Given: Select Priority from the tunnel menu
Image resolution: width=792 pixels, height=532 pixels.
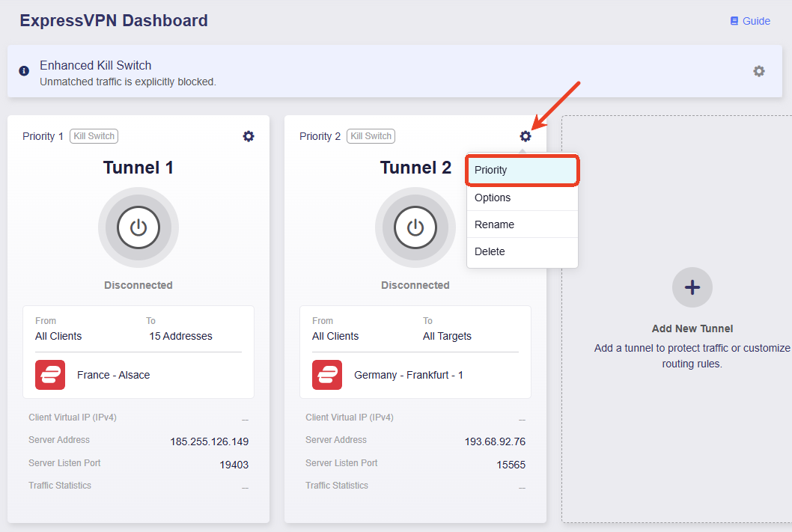Looking at the screenshot, I should [x=523, y=170].
